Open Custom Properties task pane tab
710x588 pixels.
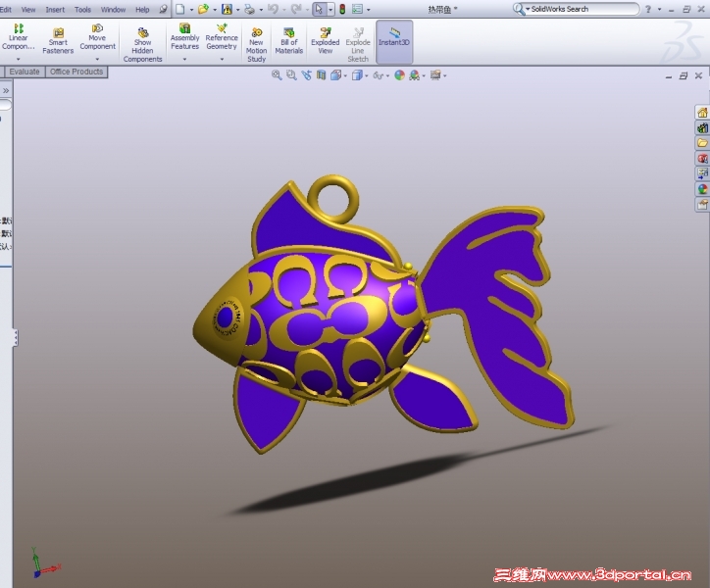[x=702, y=204]
